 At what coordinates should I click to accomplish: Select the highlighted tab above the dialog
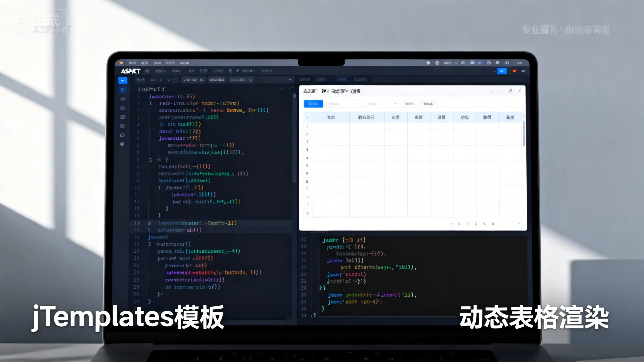tap(341, 79)
